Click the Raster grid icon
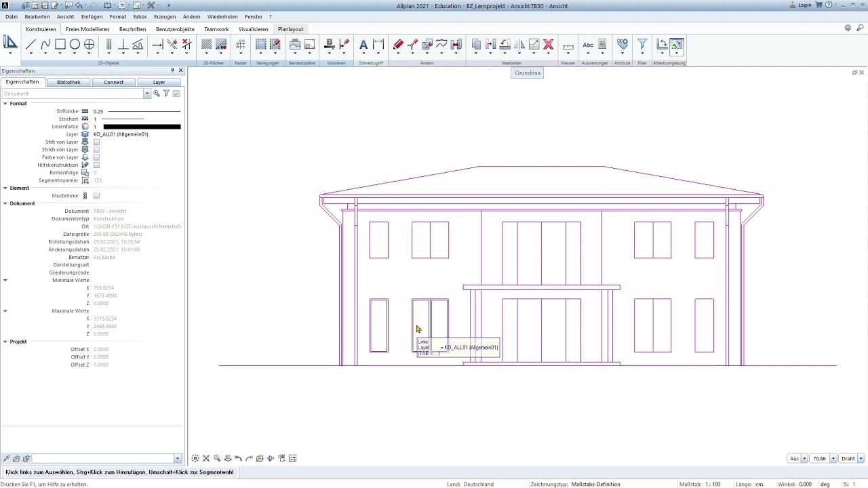The height and width of the screenshot is (488, 868). (241, 45)
